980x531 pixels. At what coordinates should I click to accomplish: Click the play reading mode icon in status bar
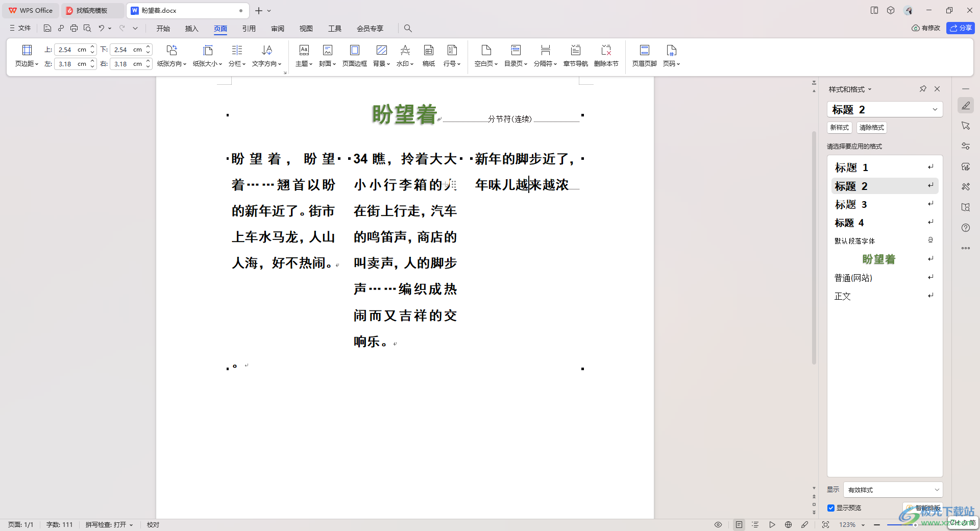(x=772, y=524)
